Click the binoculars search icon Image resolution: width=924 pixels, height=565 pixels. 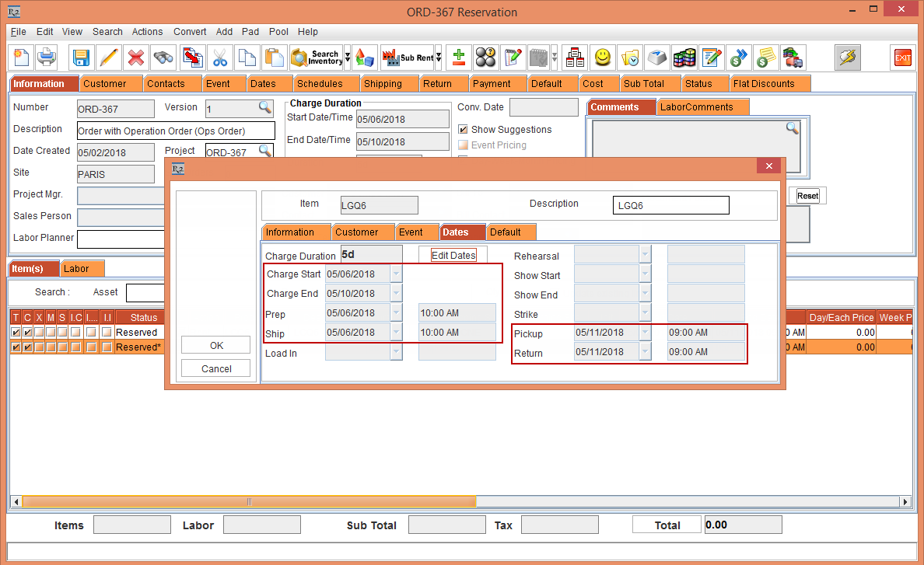(x=163, y=58)
